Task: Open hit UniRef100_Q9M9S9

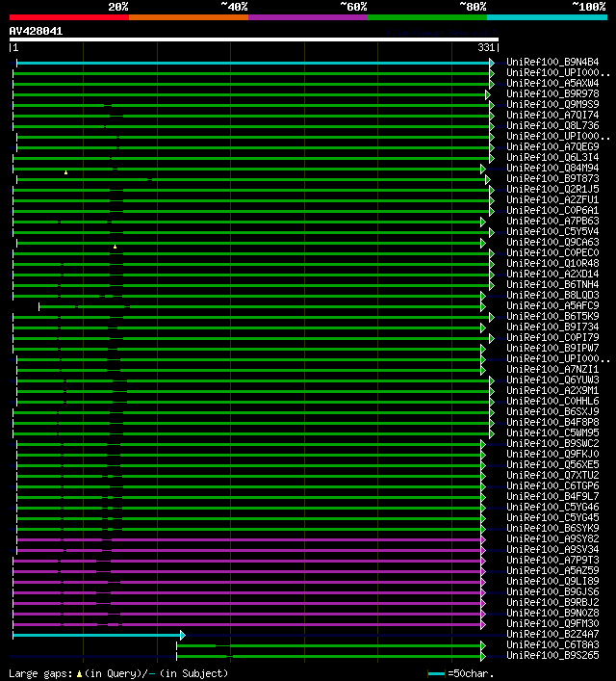Action: tap(552, 104)
